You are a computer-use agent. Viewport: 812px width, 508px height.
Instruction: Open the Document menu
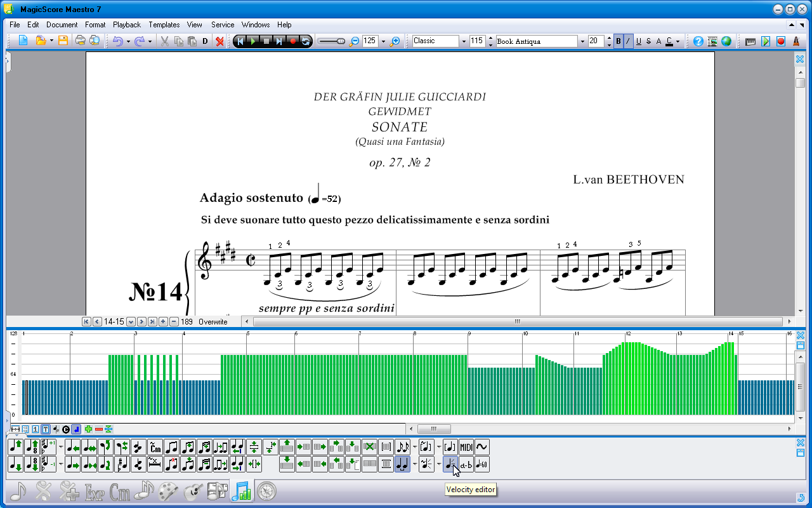(x=62, y=25)
